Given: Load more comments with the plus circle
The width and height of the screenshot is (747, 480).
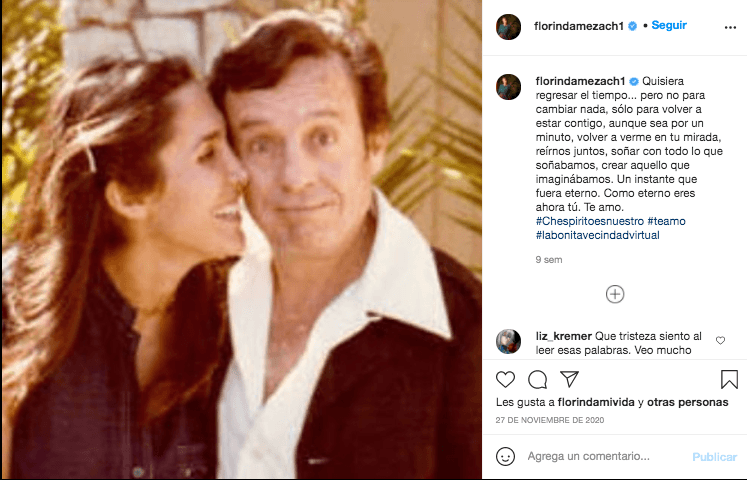Looking at the screenshot, I should (x=615, y=294).
